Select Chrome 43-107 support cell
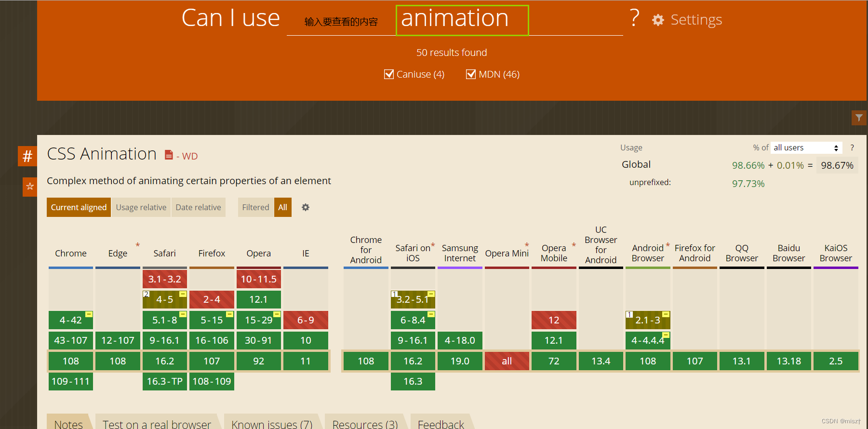Viewport: 868px width, 429px height. point(71,340)
